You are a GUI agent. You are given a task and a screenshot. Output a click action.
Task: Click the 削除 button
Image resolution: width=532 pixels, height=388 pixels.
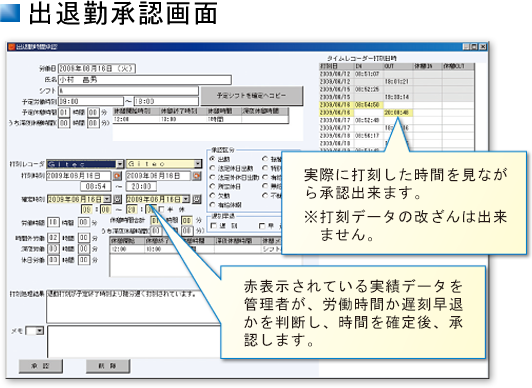(108, 366)
